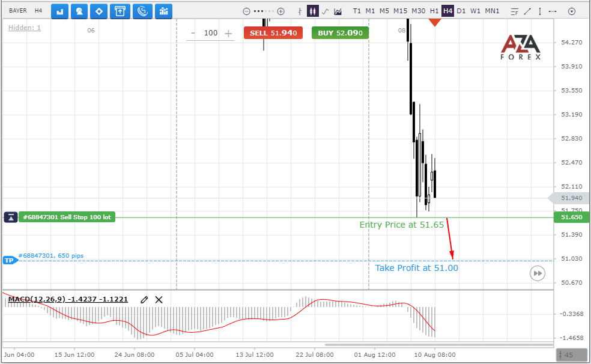Zoom in the chart with plus circle
591x364 pixels.
280,11
